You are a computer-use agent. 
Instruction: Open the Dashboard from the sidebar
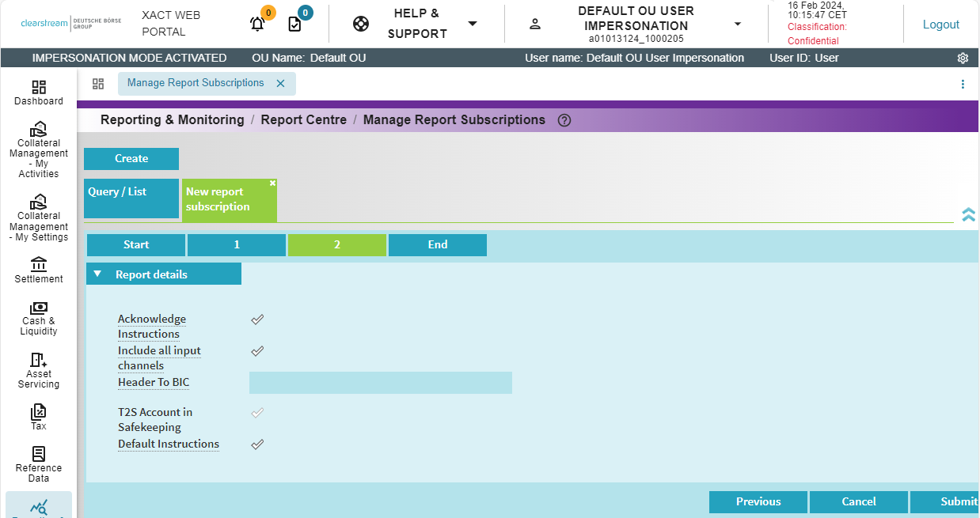click(x=38, y=93)
